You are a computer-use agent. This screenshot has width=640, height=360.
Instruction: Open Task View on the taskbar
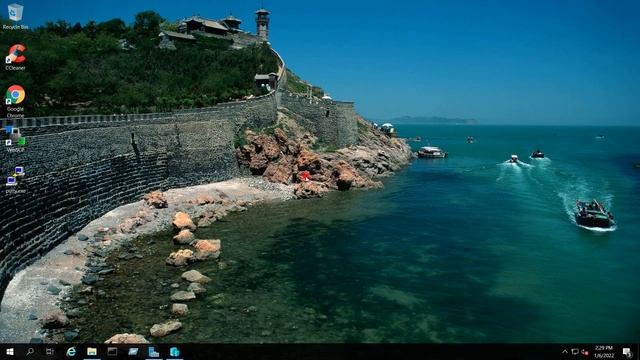pos(50,351)
